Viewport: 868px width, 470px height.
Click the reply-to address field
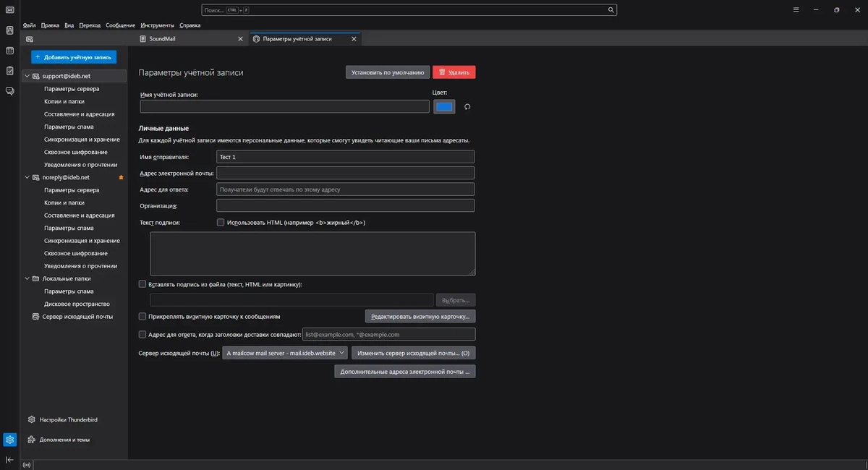pos(346,189)
